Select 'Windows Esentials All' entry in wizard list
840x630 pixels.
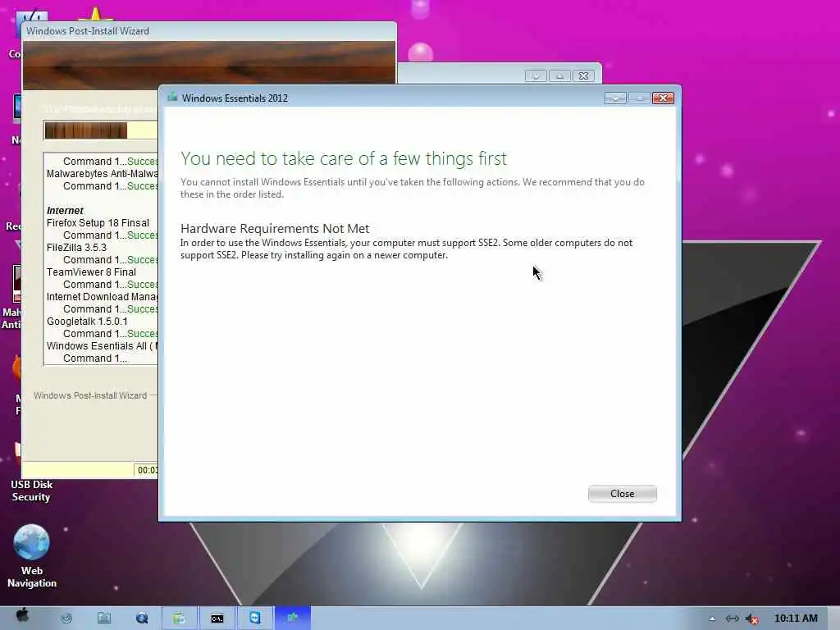tap(102, 346)
